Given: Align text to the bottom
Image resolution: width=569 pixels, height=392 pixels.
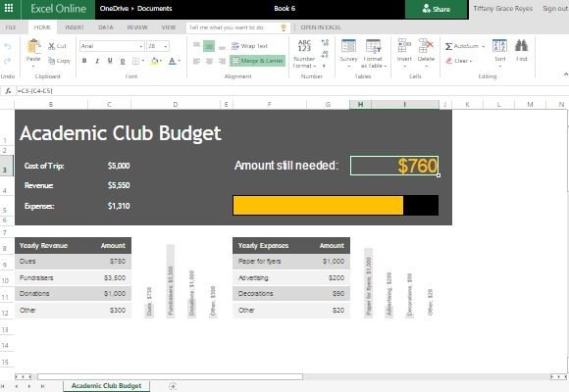Looking at the screenshot, I should coord(222,47).
